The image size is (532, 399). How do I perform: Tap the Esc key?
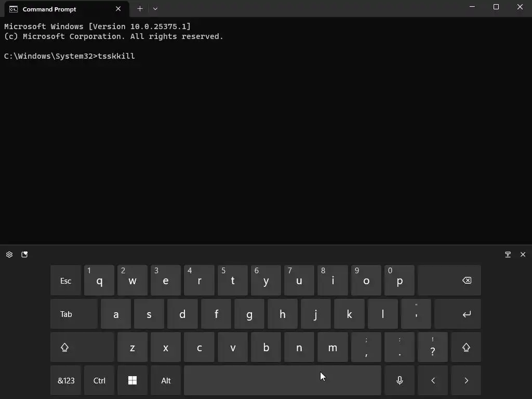(x=66, y=281)
